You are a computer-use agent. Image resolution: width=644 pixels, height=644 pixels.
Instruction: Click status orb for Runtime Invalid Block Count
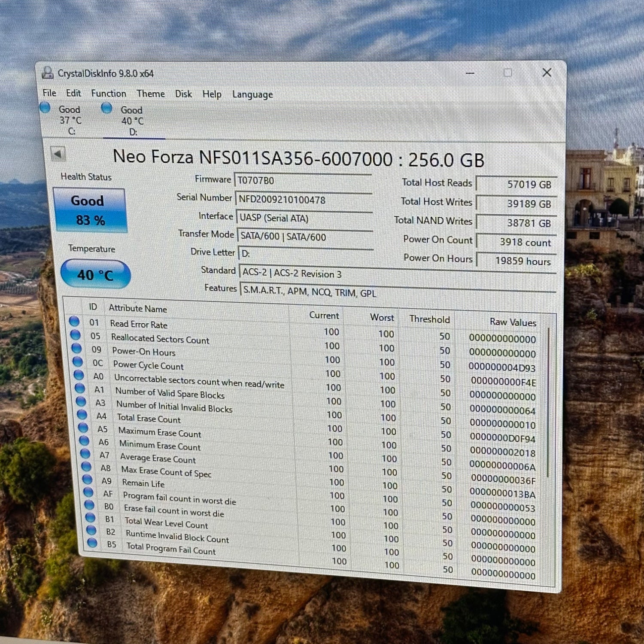coord(91,530)
